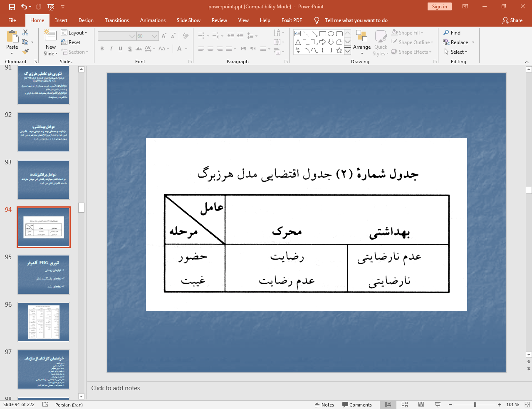Open the Transitions tab
Image resolution: width=532 pixels, height=409 pixels.
coord(117,20)
